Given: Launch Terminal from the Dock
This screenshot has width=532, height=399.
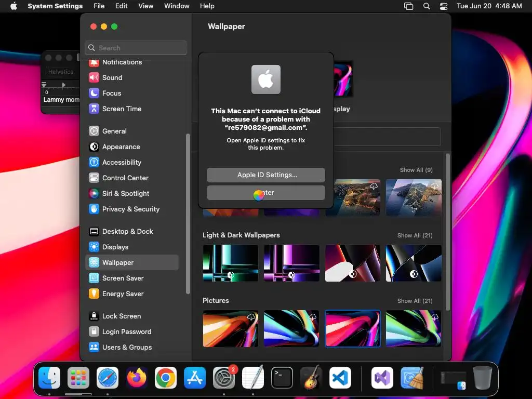Looking at the screenshot, I should pyautogui.click(x=282, y=378).
